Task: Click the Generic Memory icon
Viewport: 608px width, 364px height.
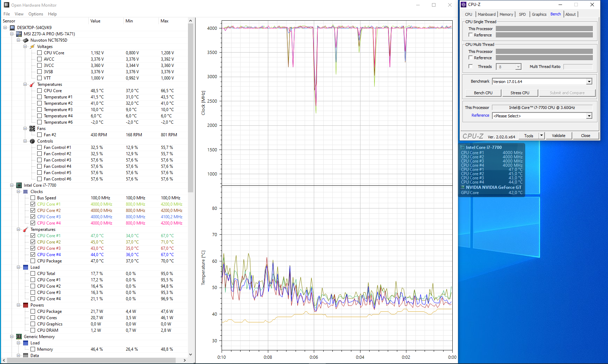Action: click(x=19, y=337)
